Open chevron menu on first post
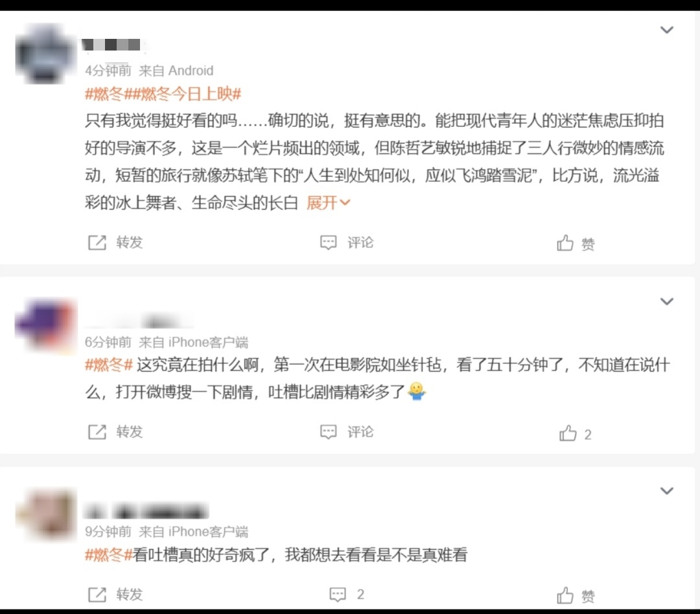700x614 pixels. pyautogui.click(x=666, y=30)
